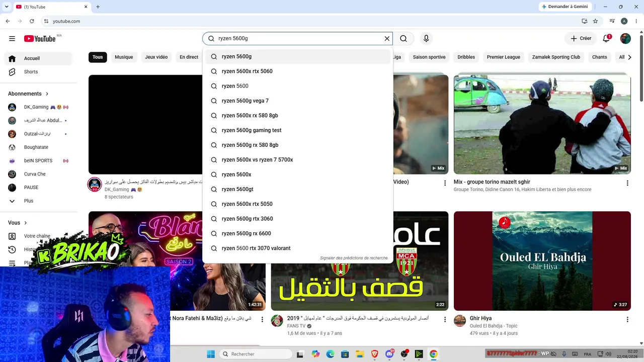Select the 'ryzen 5600x rtx 5050' suggestion

coord(297,204)
